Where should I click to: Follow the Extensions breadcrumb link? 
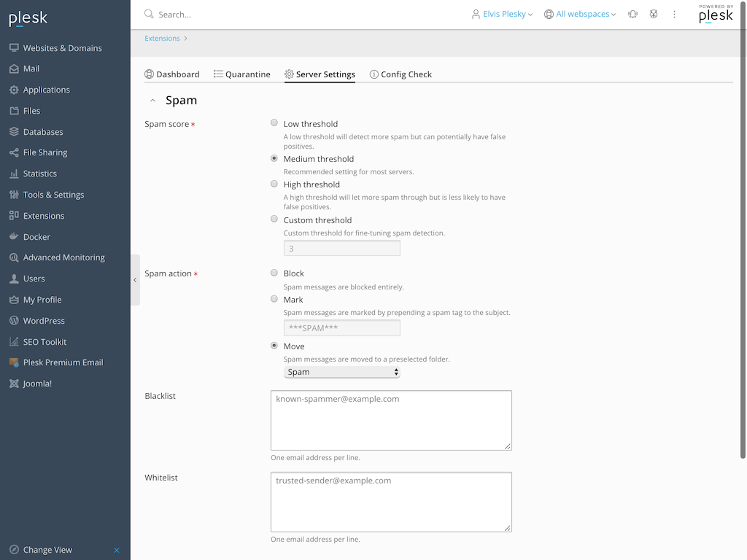(x=162, y=38)
